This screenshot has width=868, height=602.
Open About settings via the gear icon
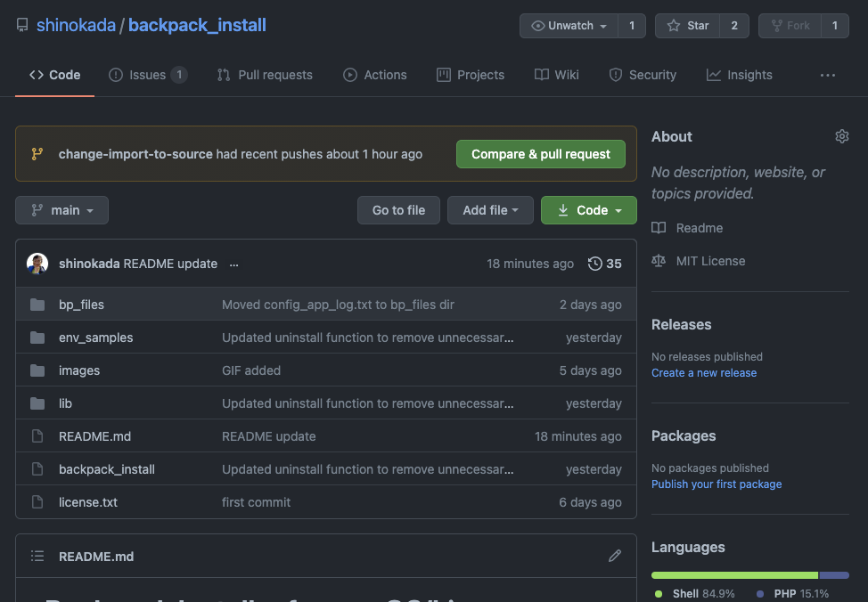(x=841, y=136)
